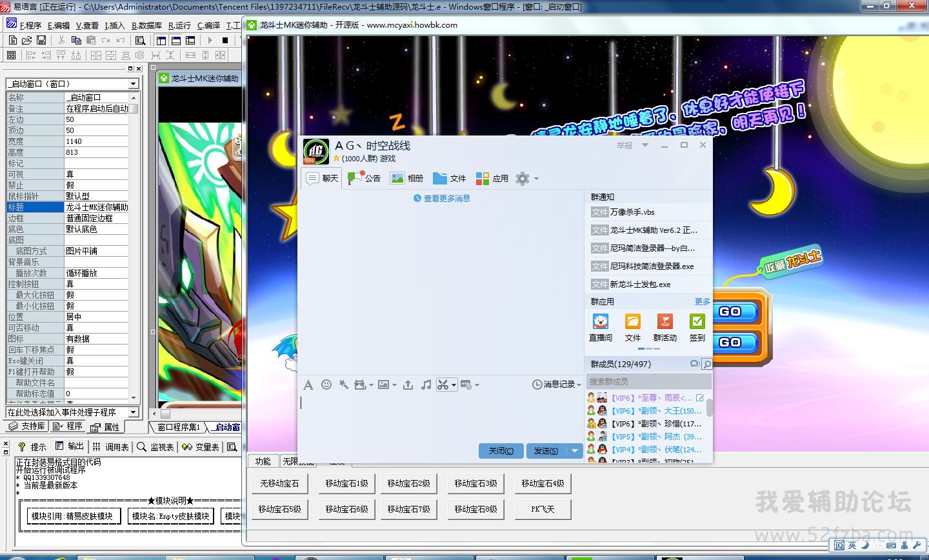This screenshot has width=929, height=560.
Task: Click the 英 input method icon in the system tray
Action: [x=852, y=545]
